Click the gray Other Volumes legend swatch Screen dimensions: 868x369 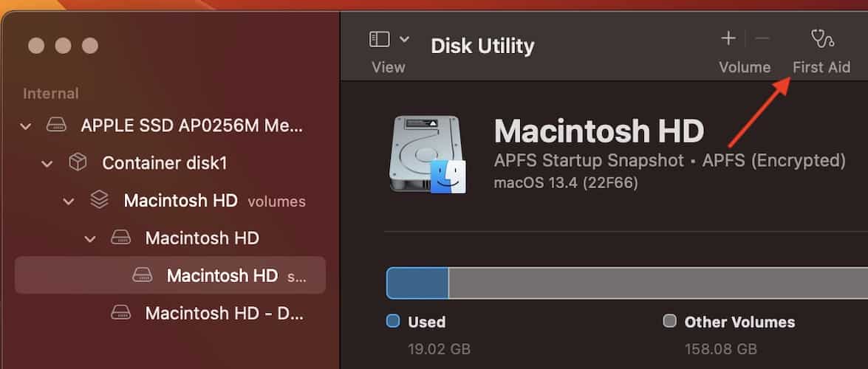point(670,321)
